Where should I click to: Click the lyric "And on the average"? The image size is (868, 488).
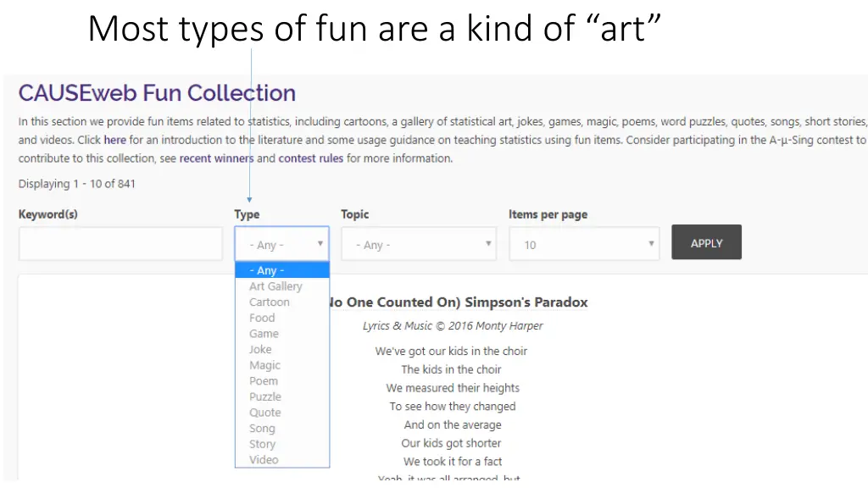(453, 424)
